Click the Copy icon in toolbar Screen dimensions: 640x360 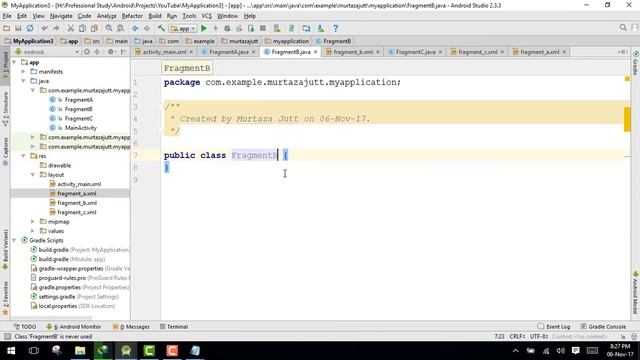(82, 28)
